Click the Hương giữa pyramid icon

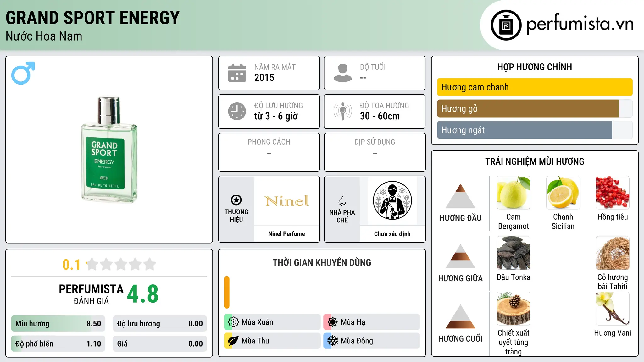coord(460,256)
